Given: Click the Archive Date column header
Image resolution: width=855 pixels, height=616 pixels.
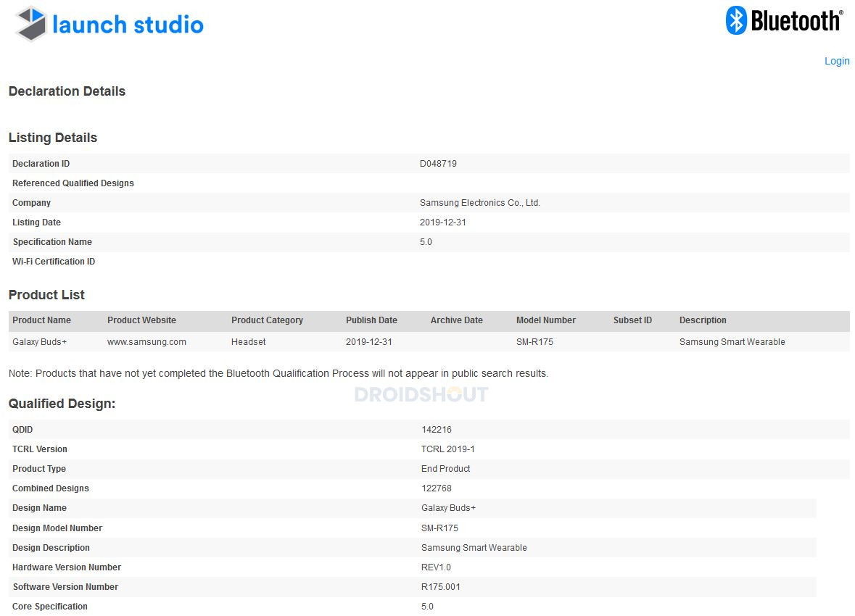Looking at the screenshot, I should 456,320.
